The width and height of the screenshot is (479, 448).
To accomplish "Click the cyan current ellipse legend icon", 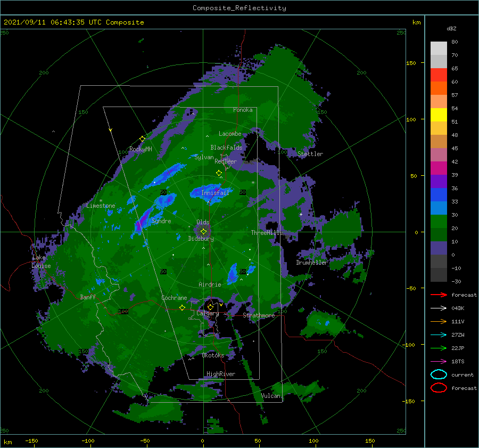I will pyautogui.click(x=439, y=374).
